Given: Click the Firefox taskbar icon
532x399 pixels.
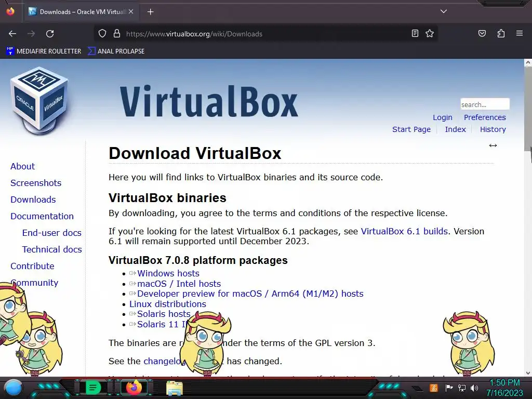Looking at the screenshot, I should pyautogui.click(x=134, y=388).
